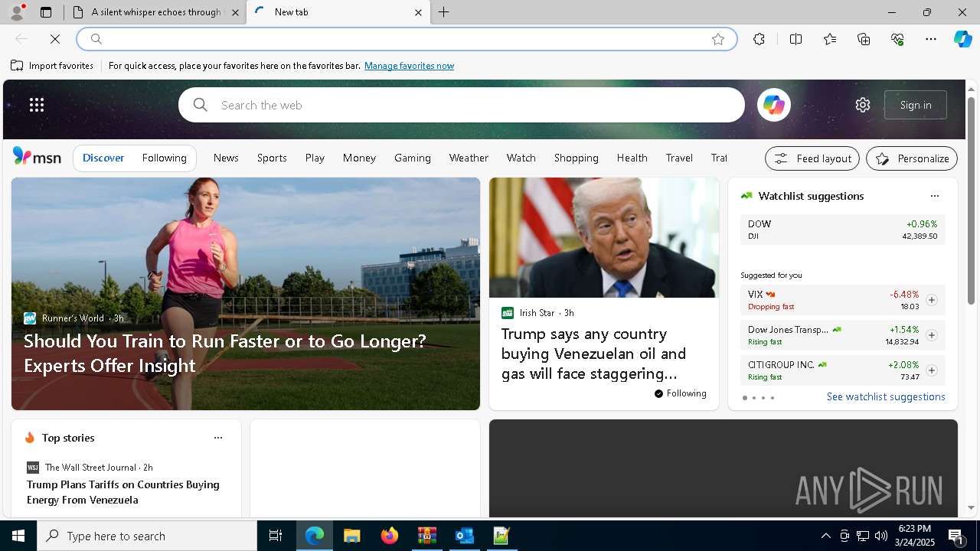Screen dimensions: 980x551
Task: Open the Copilot sidebar icon
Action: pos(962,39)
